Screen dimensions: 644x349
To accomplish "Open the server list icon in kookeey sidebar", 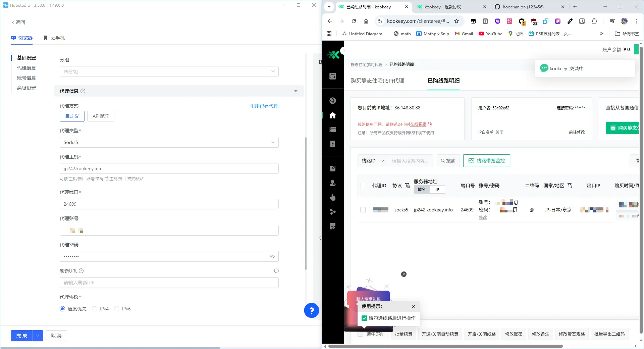I will tap(333, 130).
